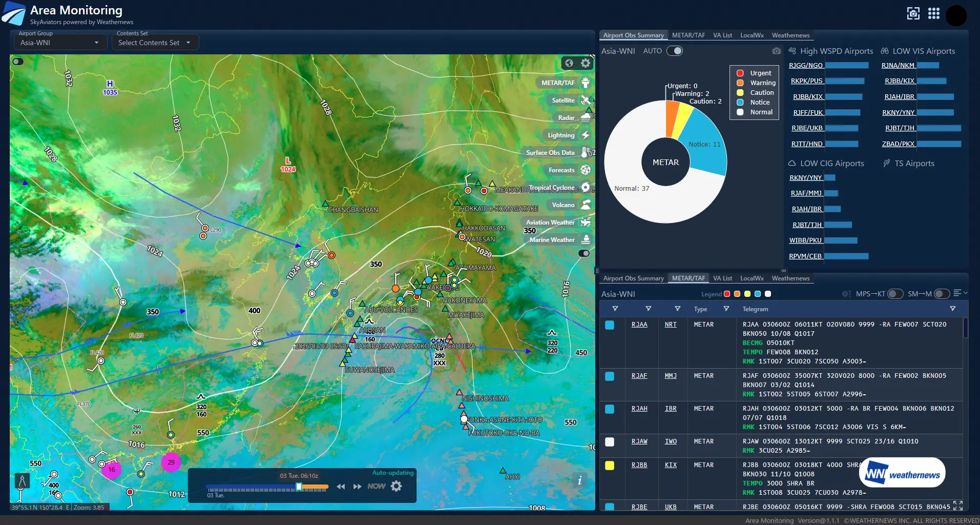Click the timeline settings gear icon
The height and width of the screenshot is (525, 980).
(397, 486)
